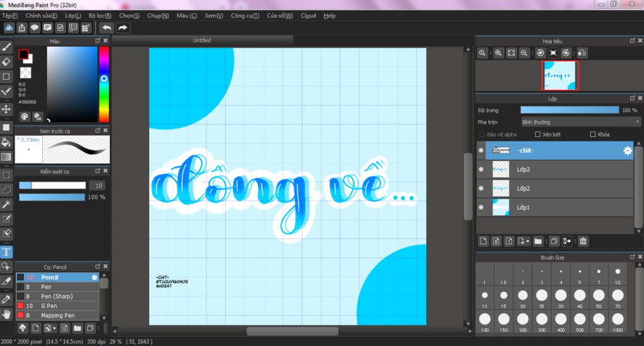Choose the G Pen brush
644x346 pixels.
tap(57, 306)
